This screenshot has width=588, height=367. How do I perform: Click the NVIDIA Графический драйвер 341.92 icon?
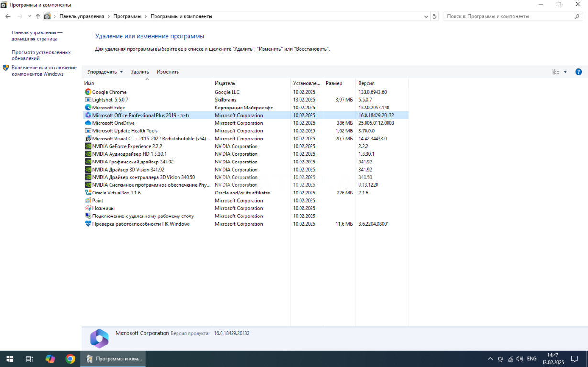click(88, 162)
